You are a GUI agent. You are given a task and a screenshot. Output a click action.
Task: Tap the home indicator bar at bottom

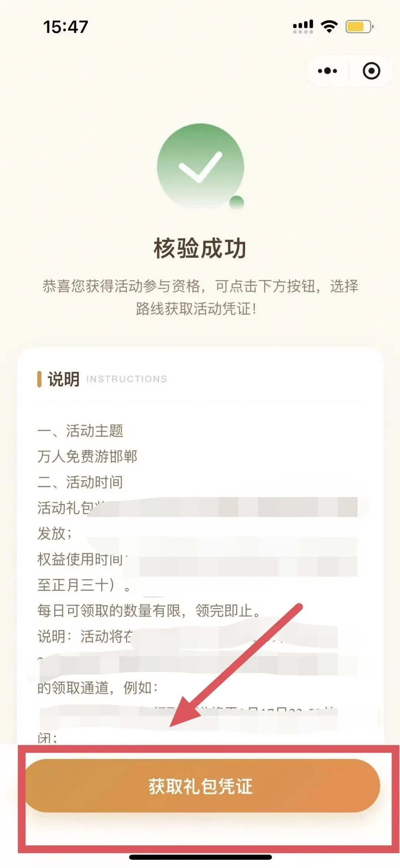pyautogui.click(x=200, y=857)
